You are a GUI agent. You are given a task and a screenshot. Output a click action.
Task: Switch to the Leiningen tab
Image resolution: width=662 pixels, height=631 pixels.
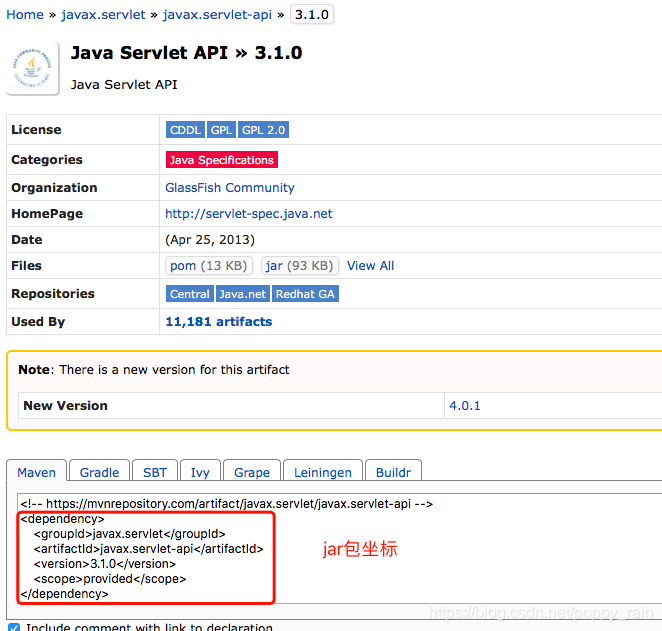point(323,472)
